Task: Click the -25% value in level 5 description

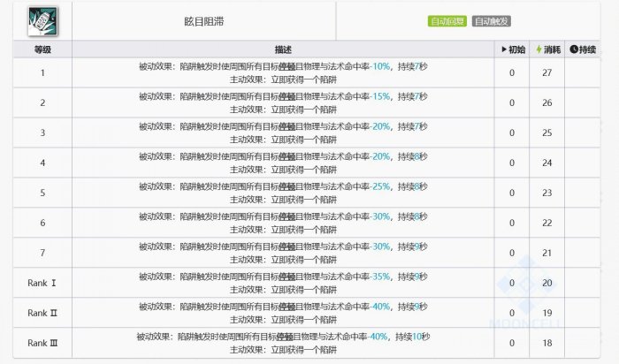Action: click(380, 186)
